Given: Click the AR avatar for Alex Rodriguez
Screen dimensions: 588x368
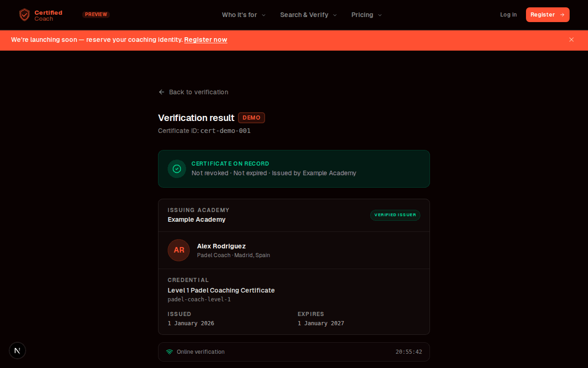Looking at the screenshot, I should tap(178, 250).
